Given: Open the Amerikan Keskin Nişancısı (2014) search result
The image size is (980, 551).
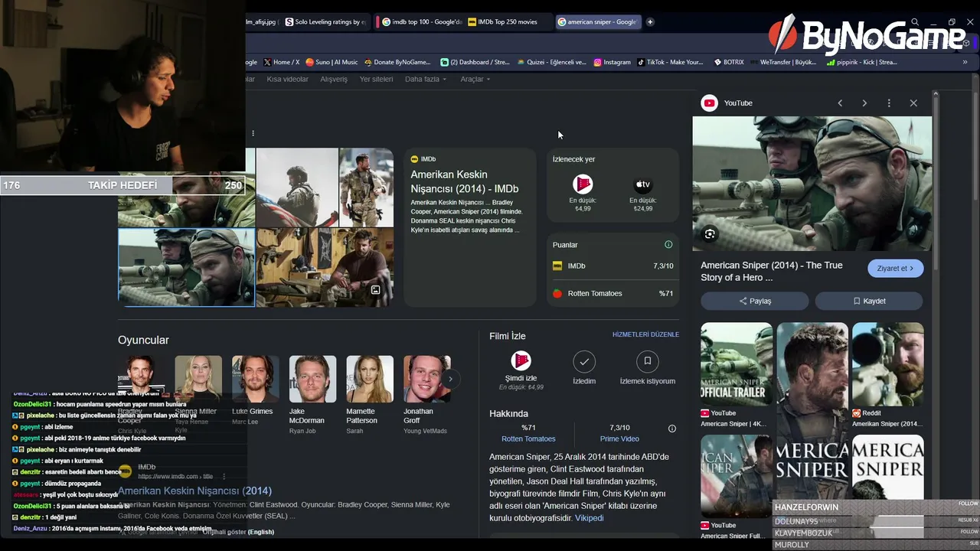Looking at the screenshot, I should pyautogui.click(x=194, y=491).
